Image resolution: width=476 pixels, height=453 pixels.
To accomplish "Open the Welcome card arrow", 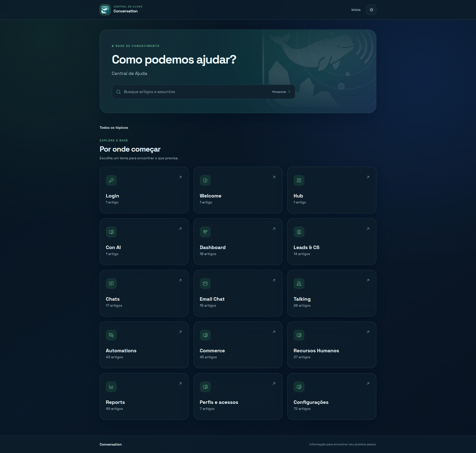I will click(274, 177).
